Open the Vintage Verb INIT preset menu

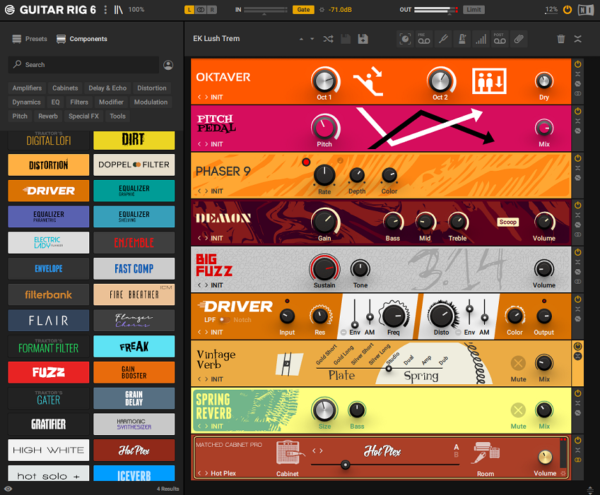tap(217, 379)
